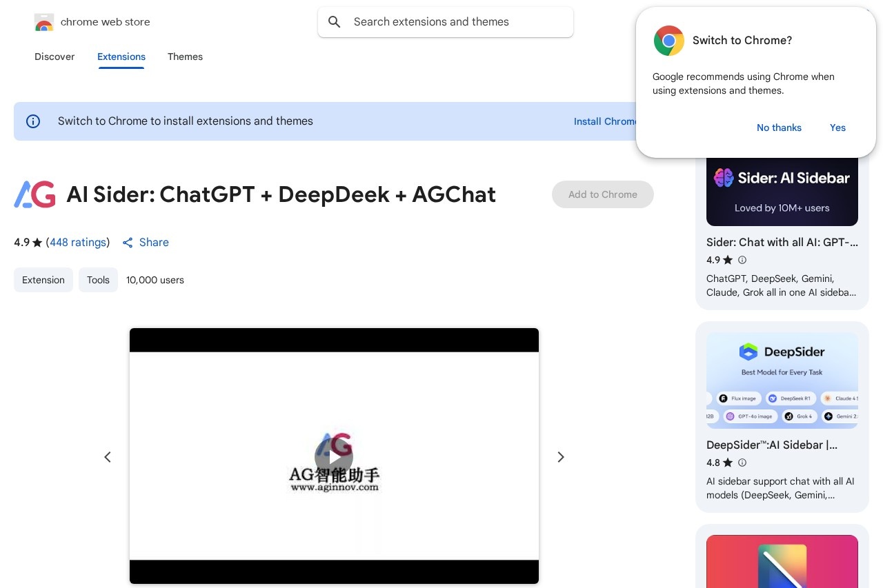Open the Discover tab
This screenshot has width=883, height=588.
54,57
